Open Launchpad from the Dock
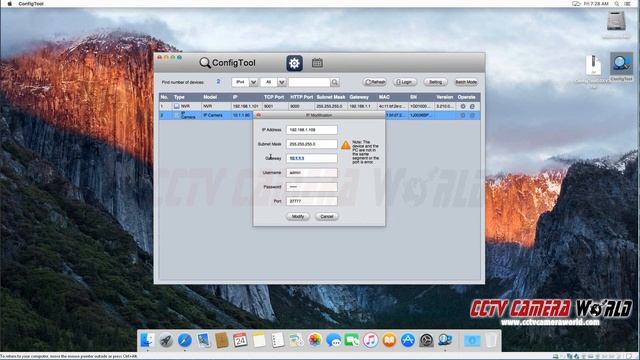 coord(166,340)
